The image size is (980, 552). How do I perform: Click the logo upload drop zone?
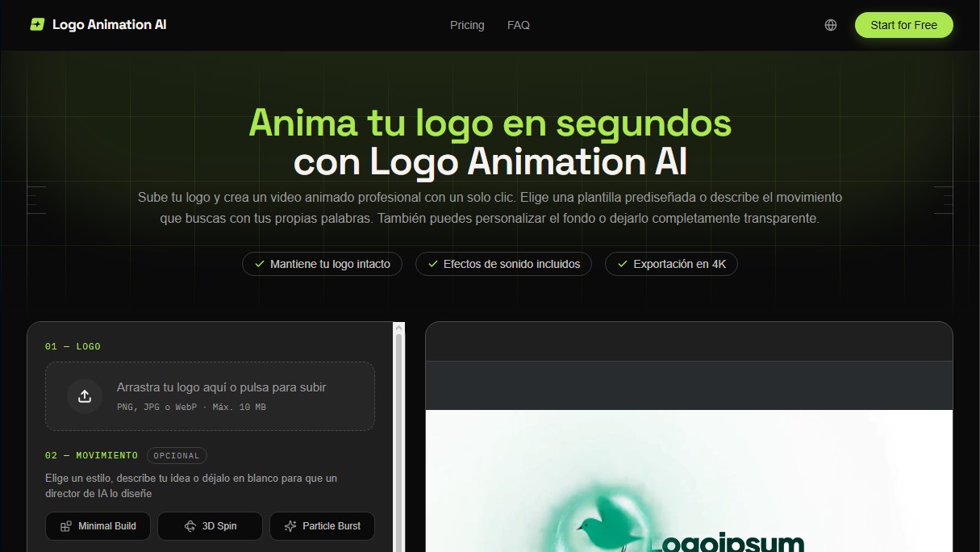pos(210,396)
